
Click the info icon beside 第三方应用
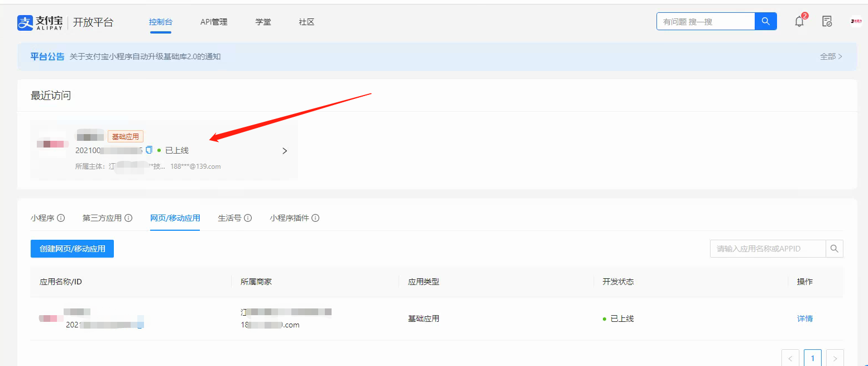click(x=128, y=218)
